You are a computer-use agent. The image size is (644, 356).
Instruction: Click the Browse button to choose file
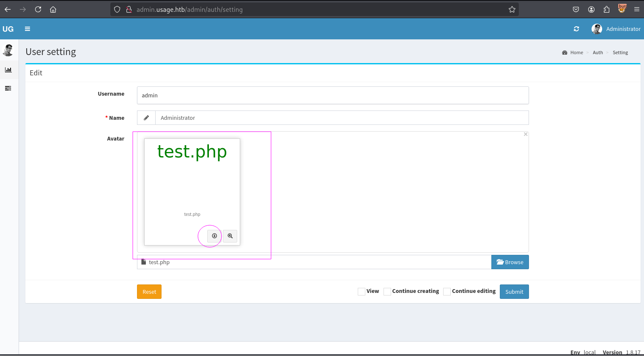(510, 262)
